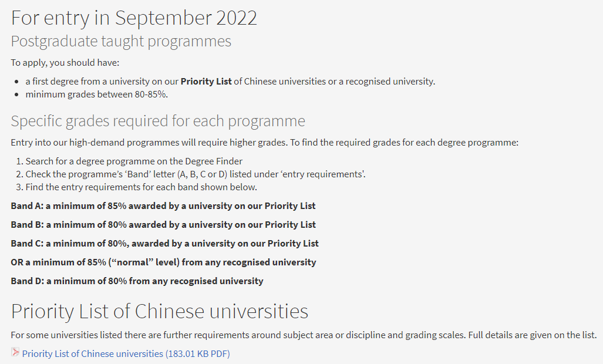Click 'Specific grades required for each programme' heading
The width and height of the screenshot is (603, 364).
158,121
